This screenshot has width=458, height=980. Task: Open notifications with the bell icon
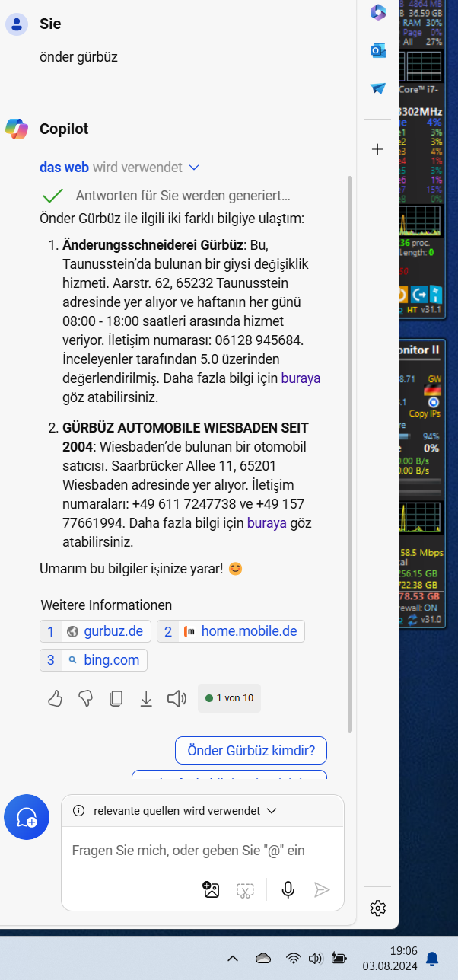point(432,958)
